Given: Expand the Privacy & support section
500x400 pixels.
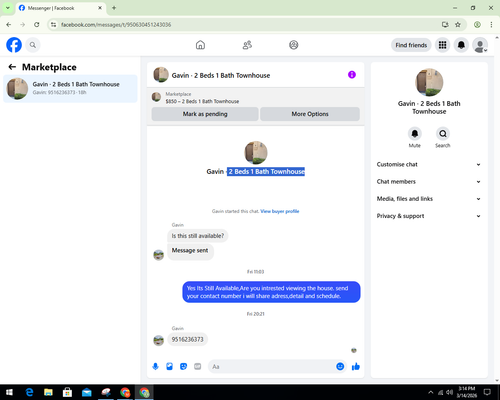Looking at the screenshot, I should click(x=429, y=216).
